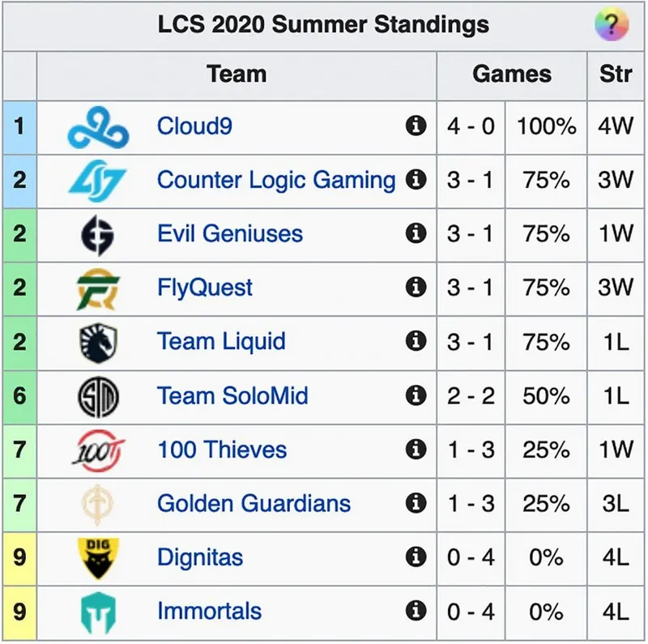Open the Evil Geniuses team link

pos(230,234)
